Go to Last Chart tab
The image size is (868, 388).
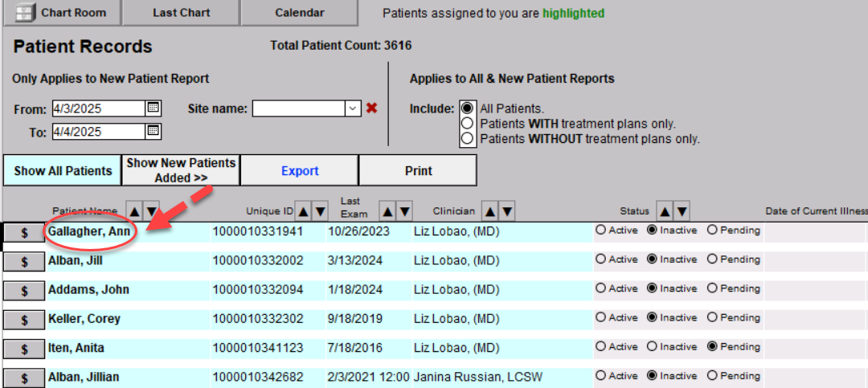click(181, 13)
